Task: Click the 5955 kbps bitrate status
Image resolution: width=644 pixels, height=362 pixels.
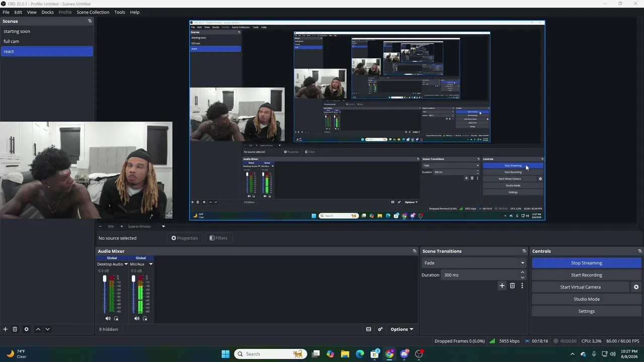Action: (x=509, y=341)
